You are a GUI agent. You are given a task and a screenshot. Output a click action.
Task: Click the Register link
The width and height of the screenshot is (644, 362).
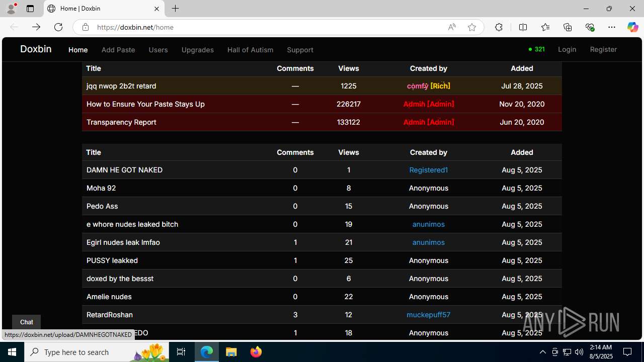coord(603,49)
